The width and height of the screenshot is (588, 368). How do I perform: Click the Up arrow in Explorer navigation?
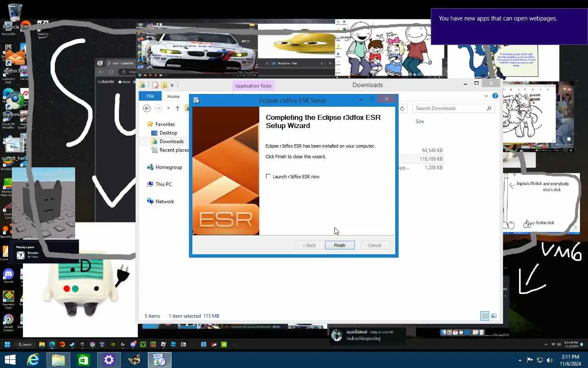tap(178, 108)
